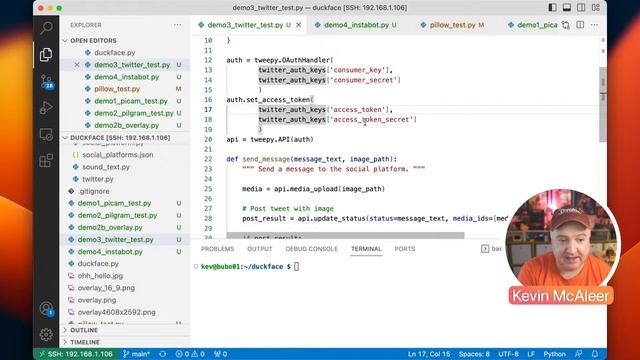Close demo3_twitter_test.py in Open Editors
This screenshot has height=360, width=640.
tap(77, 65)
